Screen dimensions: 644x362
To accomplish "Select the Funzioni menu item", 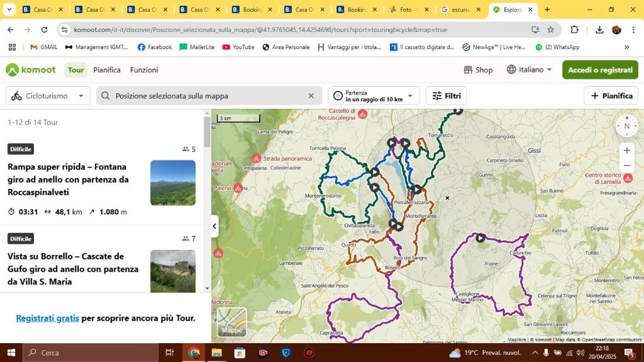I will click(144, 70).
